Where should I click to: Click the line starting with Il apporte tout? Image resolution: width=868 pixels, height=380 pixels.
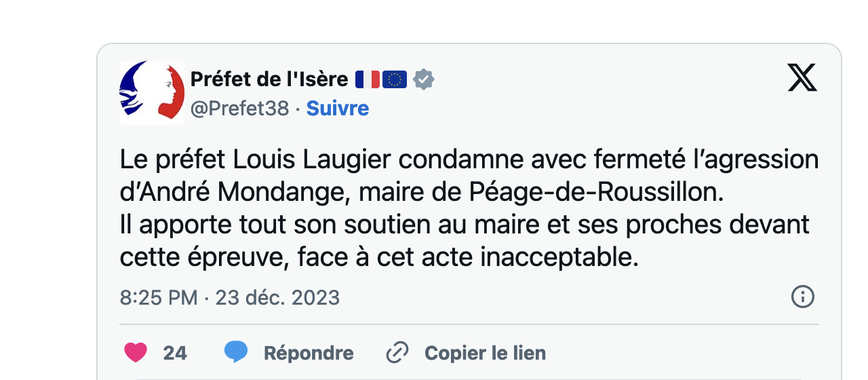(x=465, y=225)
